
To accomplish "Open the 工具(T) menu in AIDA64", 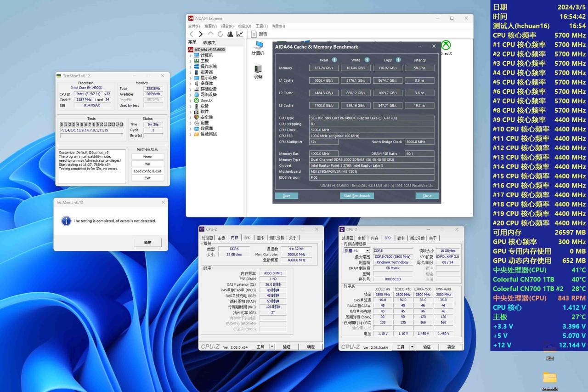I will [x=261, y=26].
